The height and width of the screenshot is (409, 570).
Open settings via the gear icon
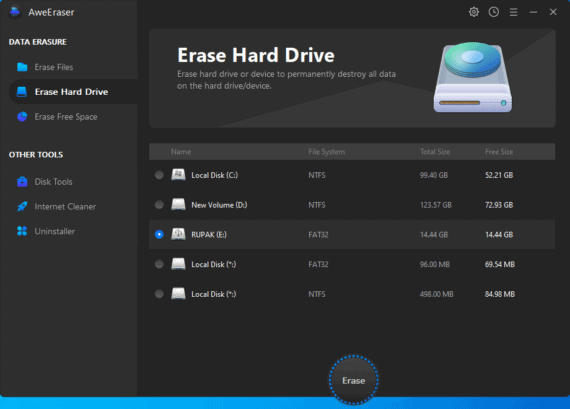[474, 12]
